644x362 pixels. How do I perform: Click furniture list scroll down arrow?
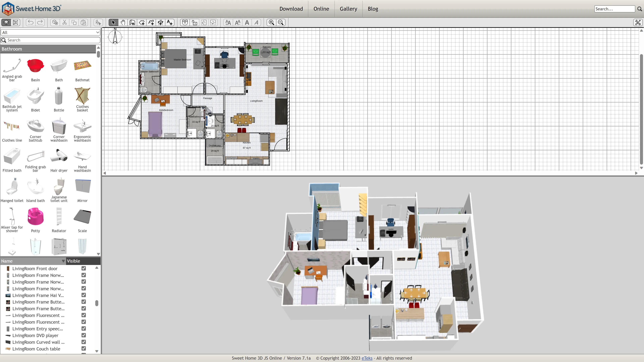[97, 351]
